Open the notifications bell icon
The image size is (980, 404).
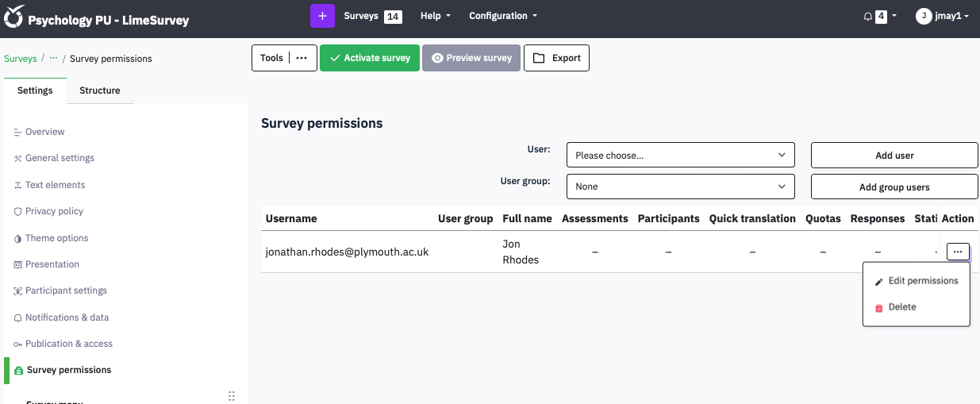(868, 16)
